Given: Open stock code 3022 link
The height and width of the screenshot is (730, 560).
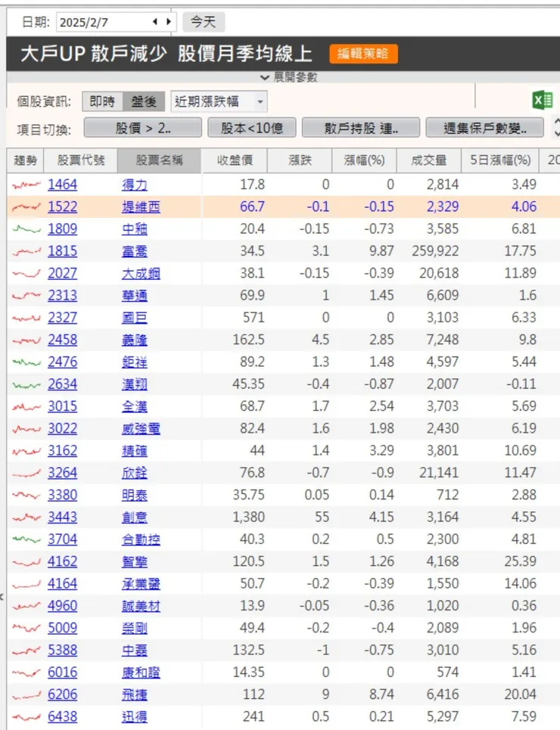Looking at the screenshot, I should point(62,429).
